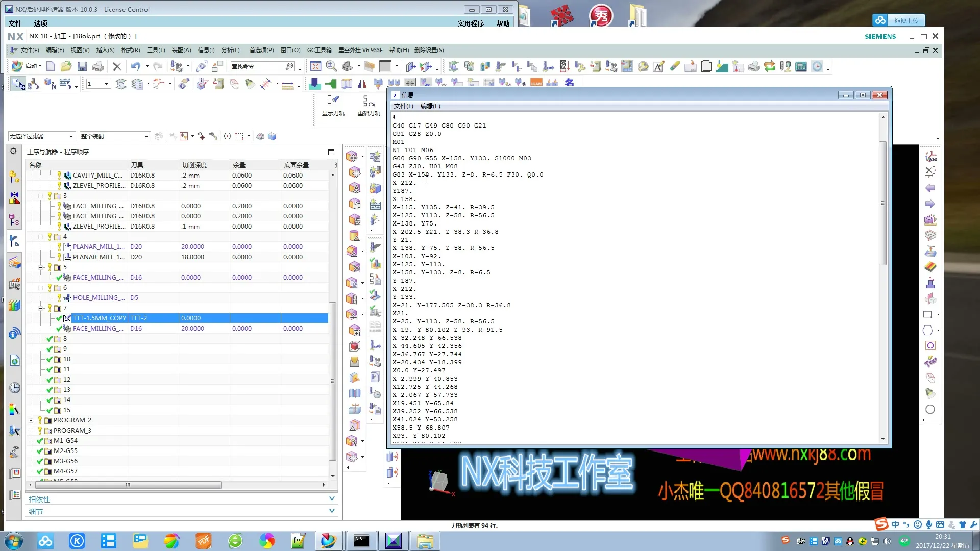Click the 重播刀轨 replay toolpath button
The image size is (980, 551).
pos(369,106)
